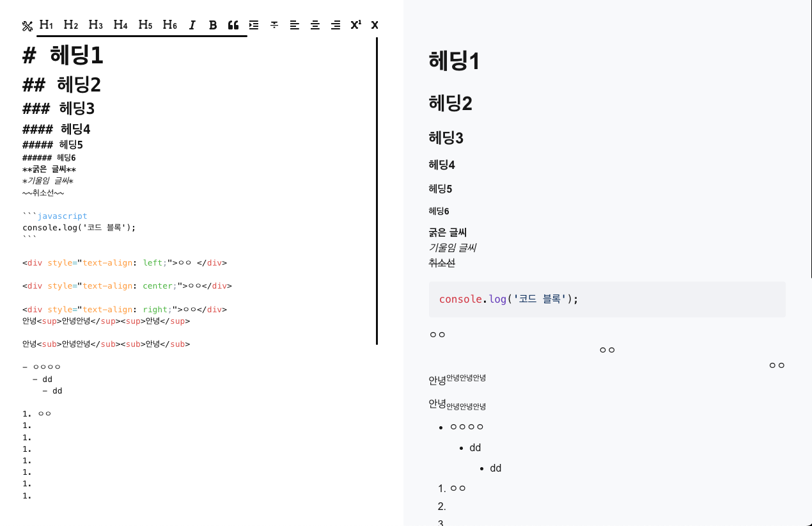The height and width of the screenshot is (526, 812).
Task: Apply Heading 5 with the H5 button
Action: 145,25
